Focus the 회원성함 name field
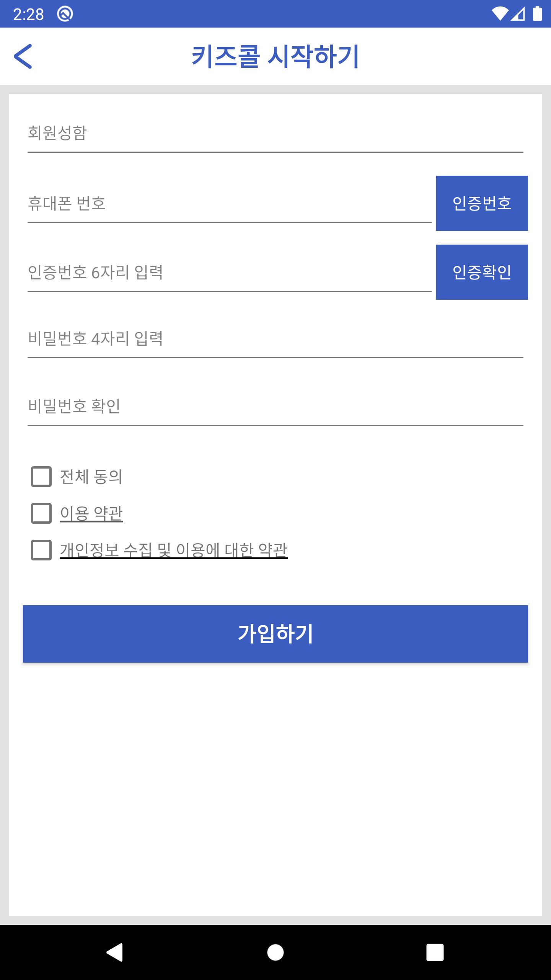 click(x=275, y=133)
